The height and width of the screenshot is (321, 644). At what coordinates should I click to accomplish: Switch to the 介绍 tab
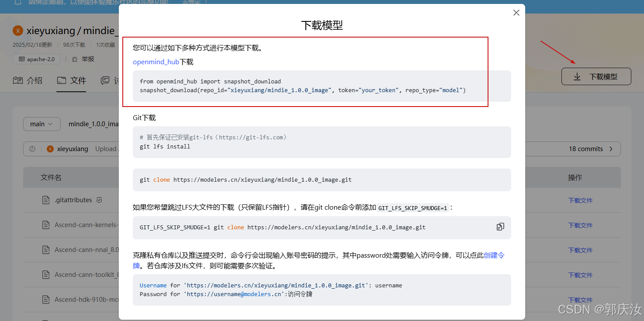tap(28, 80)
